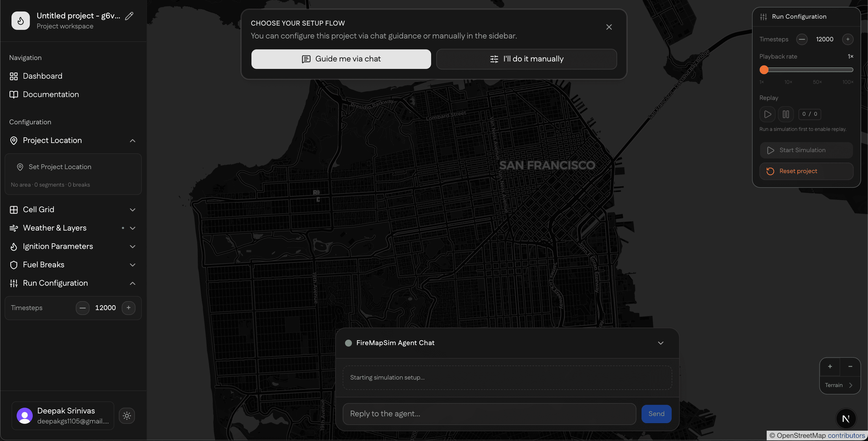
Task: Click the Project Location pin icon
Action: (x=14, y=141)
